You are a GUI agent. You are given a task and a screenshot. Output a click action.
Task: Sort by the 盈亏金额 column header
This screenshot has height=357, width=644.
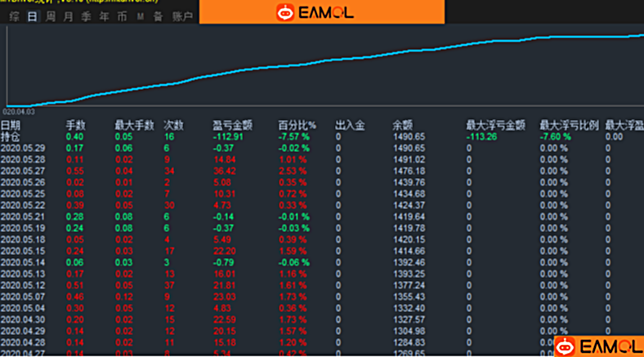tap(232, 125)
